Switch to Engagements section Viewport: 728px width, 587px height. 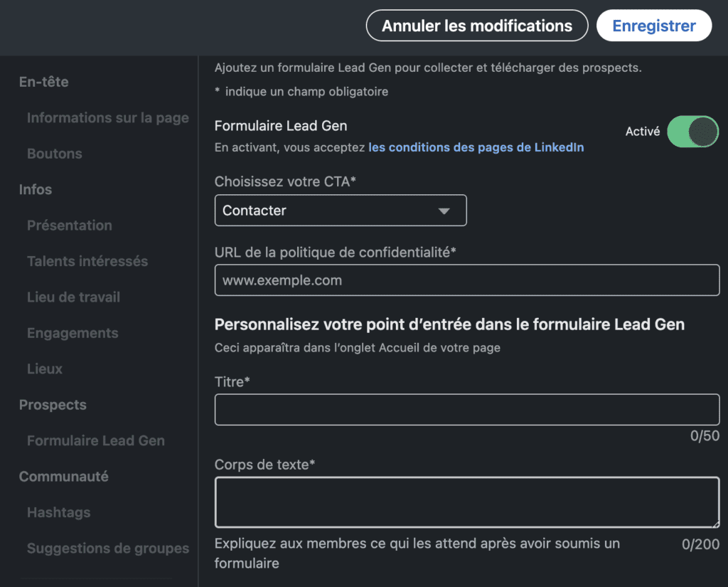(72, 333)
